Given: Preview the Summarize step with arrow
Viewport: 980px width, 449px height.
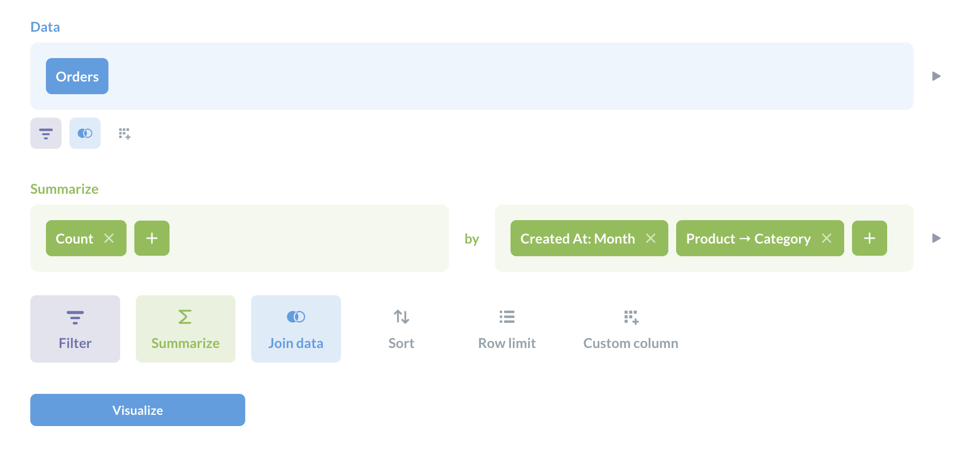Looking at the screenshot, I should click(x=936, y=238).
